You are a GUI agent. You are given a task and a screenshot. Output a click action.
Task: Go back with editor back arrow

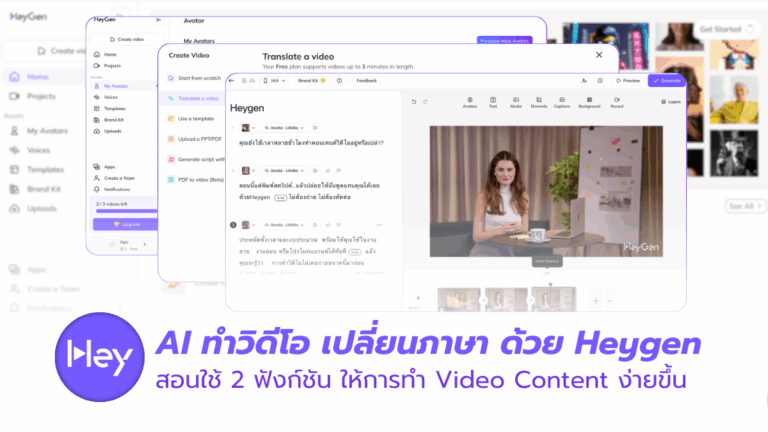(x=232, y=80)
